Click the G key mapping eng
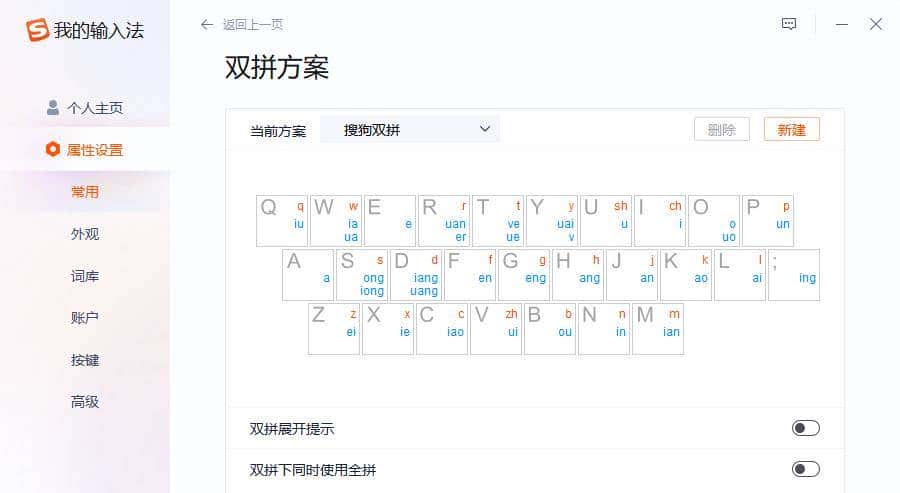Screen dimensions: 900x493 coord(523,275)
